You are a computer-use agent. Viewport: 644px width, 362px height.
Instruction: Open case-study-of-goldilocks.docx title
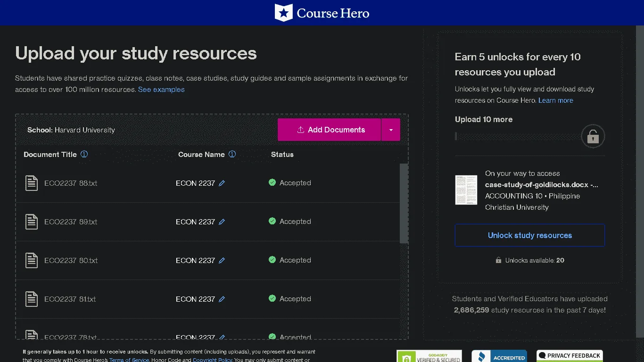(x=542, y=185)
